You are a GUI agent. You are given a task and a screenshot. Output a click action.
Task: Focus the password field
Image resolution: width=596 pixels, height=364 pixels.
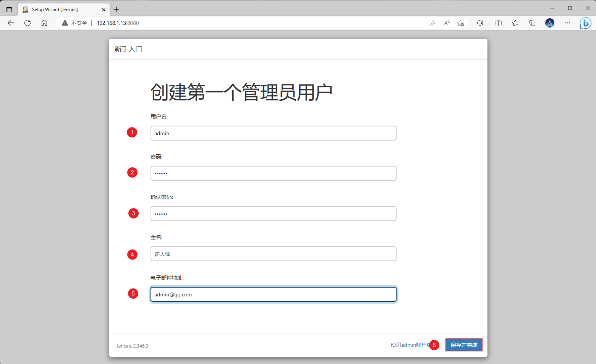tap(274, 173)
